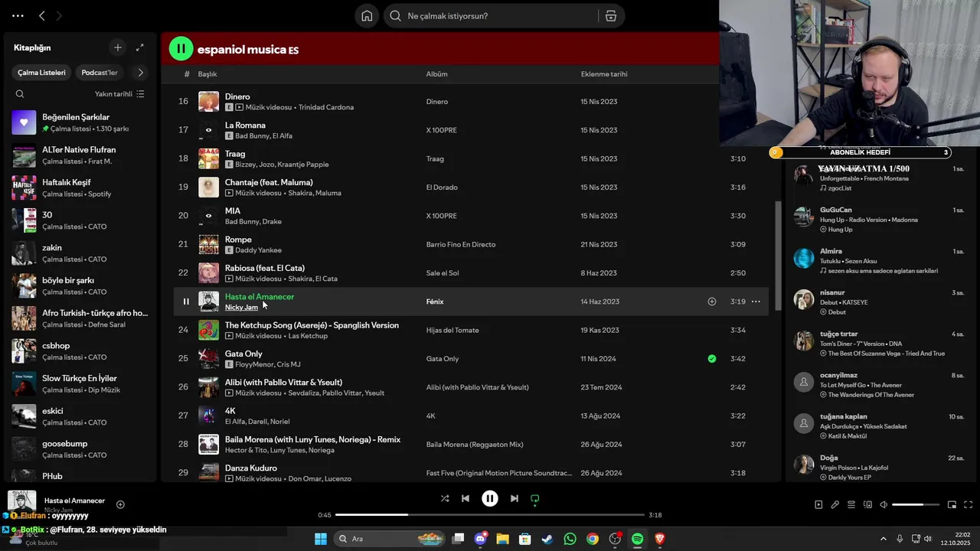This screenshot has width=980, height=551.
Task: Skip to the previous track
Action: point(465,498)
